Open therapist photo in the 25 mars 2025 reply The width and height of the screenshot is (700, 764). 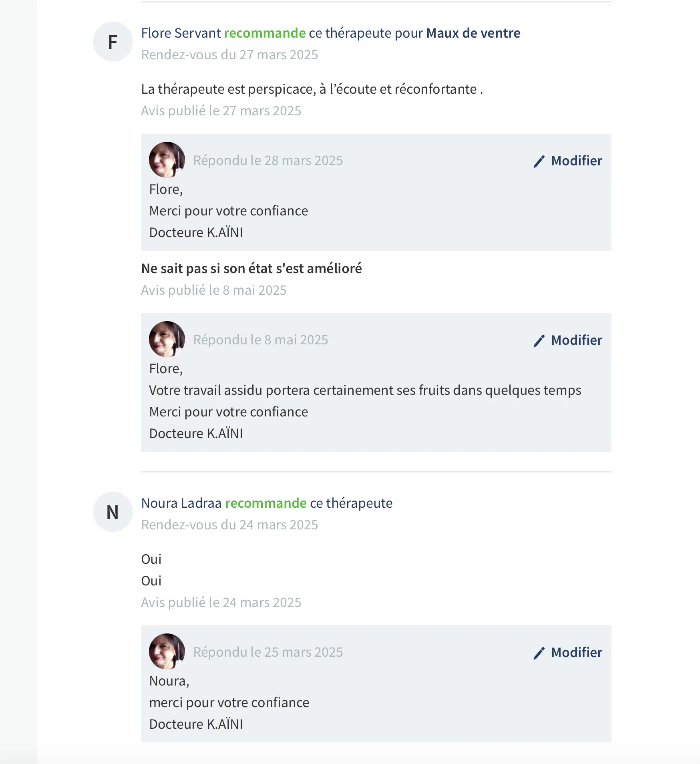click(167, 651)
